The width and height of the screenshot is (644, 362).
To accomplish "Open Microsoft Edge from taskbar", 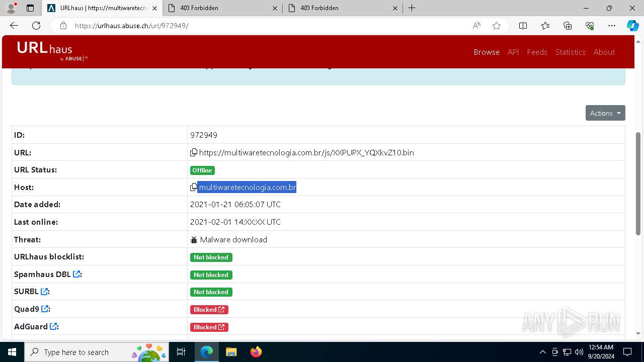I will [x=207, y=352].
